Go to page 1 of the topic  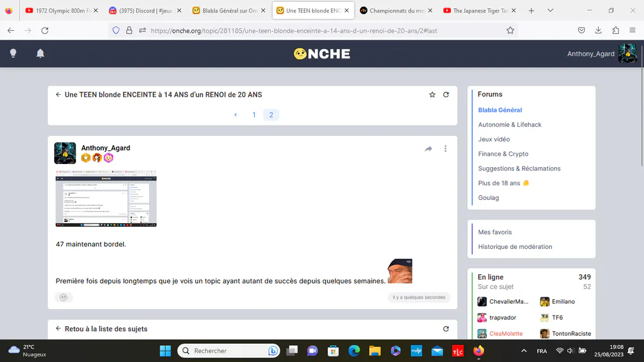tap(254, 115)
